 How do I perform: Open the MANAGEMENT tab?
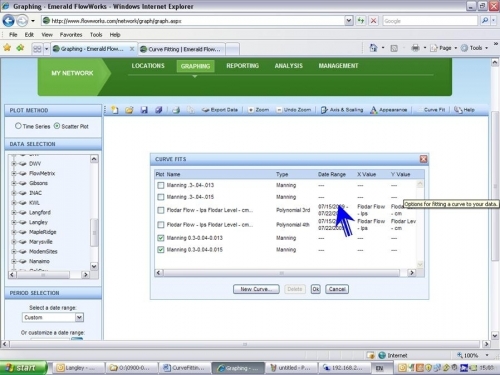click(338, 66)
